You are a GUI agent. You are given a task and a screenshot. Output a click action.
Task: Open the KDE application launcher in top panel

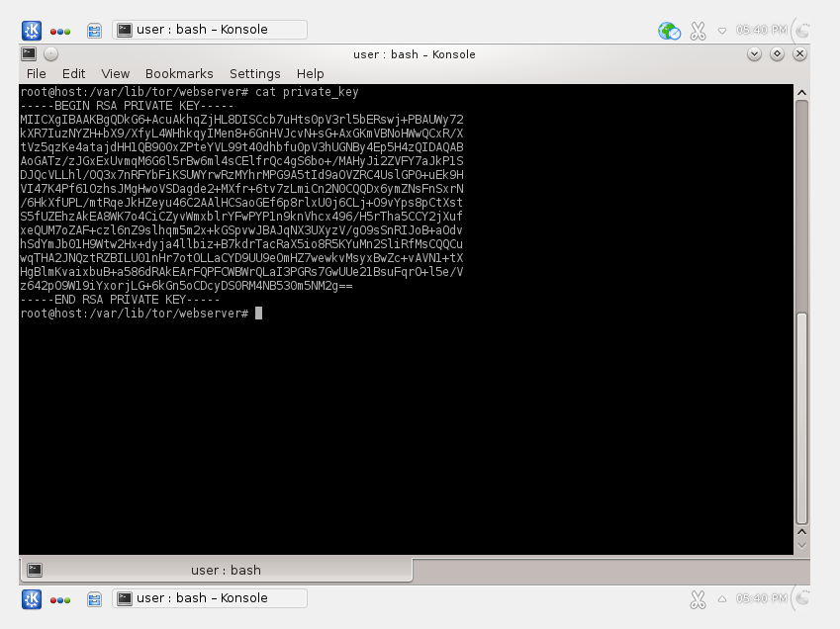click(x=32, y=30)
